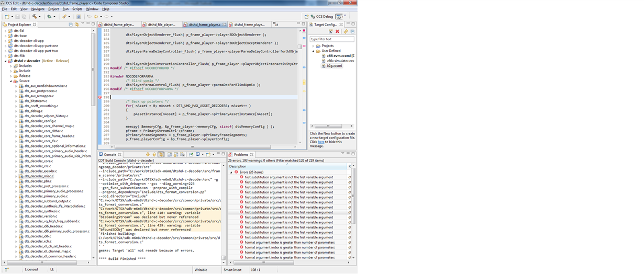Click the console scroll-down yellow arrow
644x274 pixels.
coord(148,154)
